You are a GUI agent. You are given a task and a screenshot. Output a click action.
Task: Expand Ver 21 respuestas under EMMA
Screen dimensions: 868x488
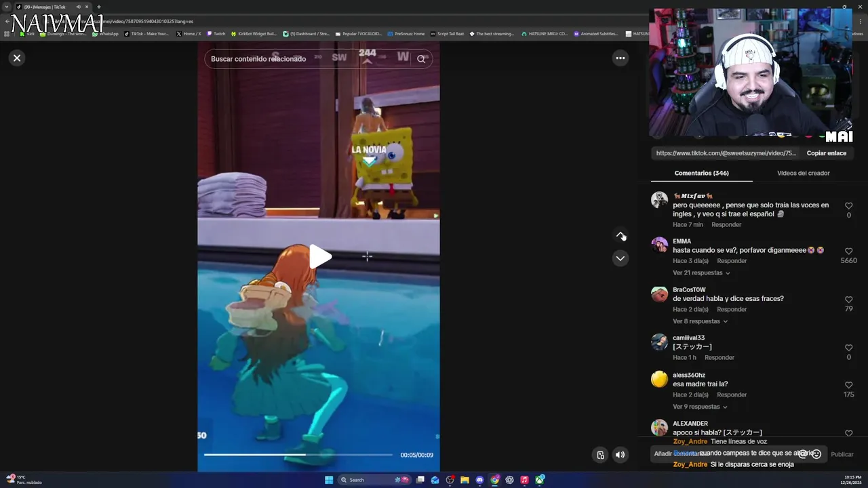click(x=701, y=273)
